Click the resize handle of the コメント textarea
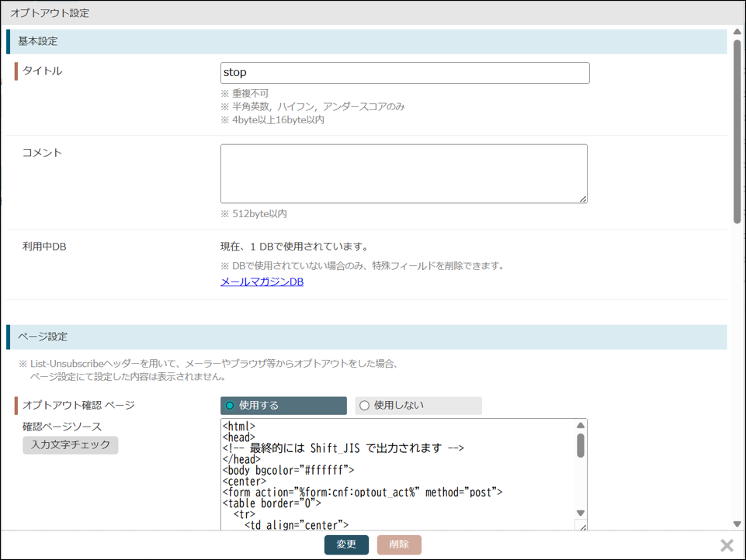 582,199
